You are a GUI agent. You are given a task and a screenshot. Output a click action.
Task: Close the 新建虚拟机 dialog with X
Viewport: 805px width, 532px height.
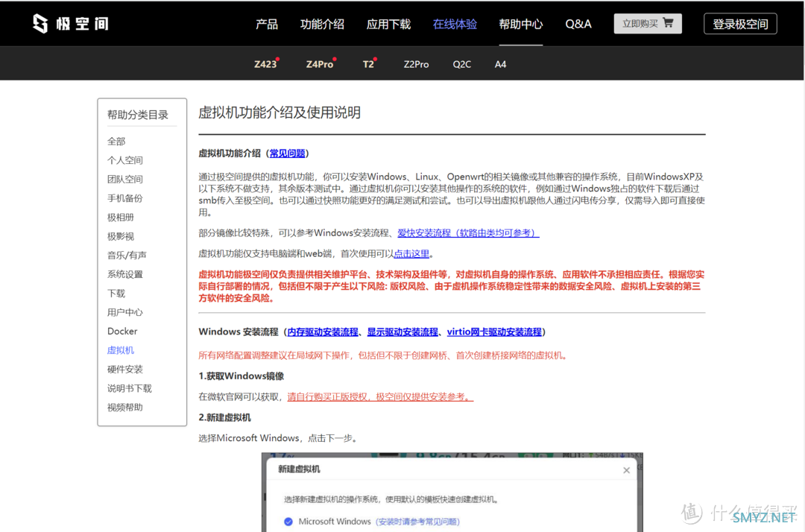tap(626, 470)
